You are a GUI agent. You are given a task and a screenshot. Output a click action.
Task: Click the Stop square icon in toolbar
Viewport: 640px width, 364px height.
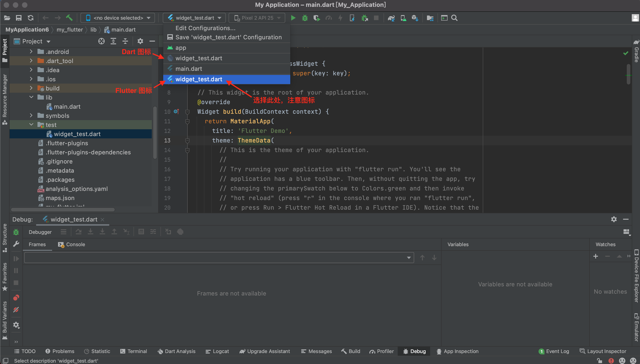(x=376, y=18)
